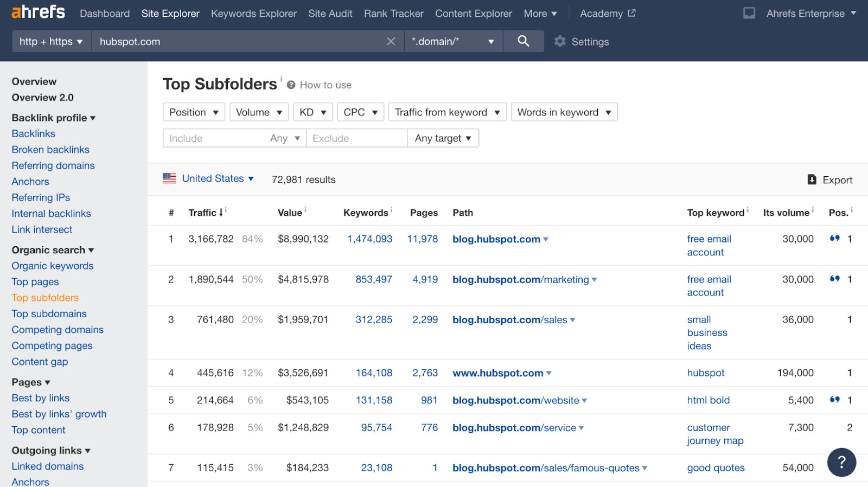Viewport: 868px width, 487px height.
Task: Expand www.hubspot.com path arrow
Action: 549,373
